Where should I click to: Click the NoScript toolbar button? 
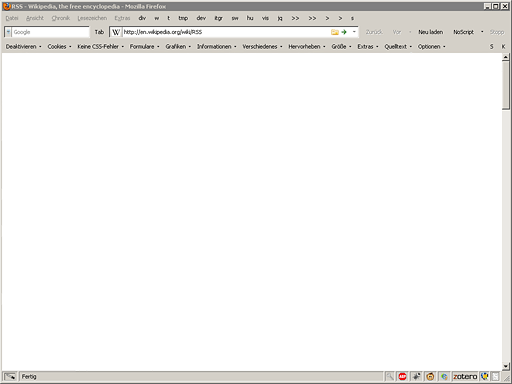(463, 32)
